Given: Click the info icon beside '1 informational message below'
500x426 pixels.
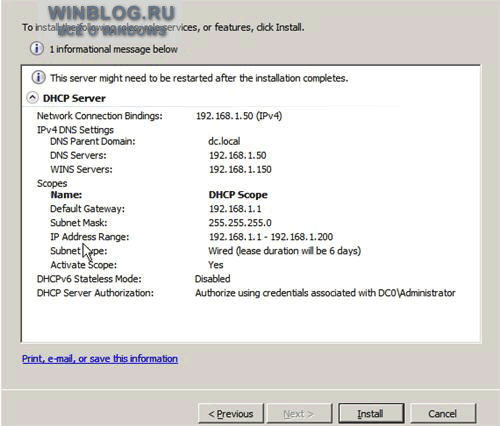Looking at the screenshot, I should [37, 49].
